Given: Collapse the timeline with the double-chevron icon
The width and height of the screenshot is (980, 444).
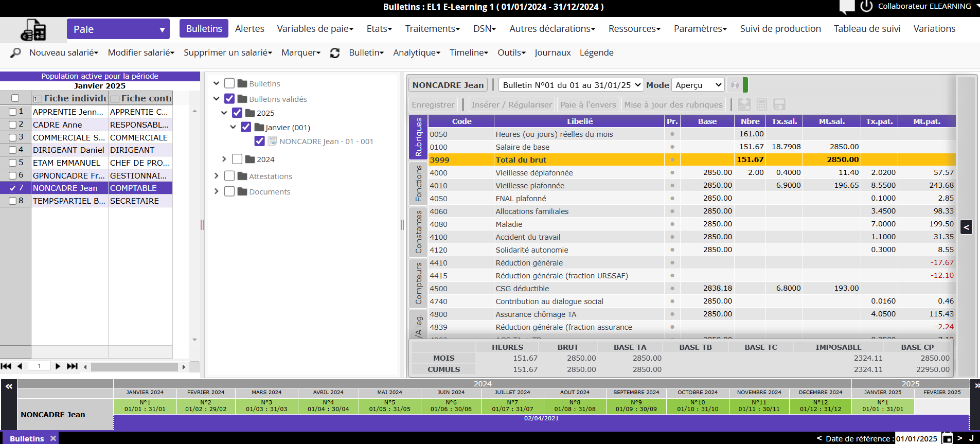Looking at the screenshot, I should point(9,386).
